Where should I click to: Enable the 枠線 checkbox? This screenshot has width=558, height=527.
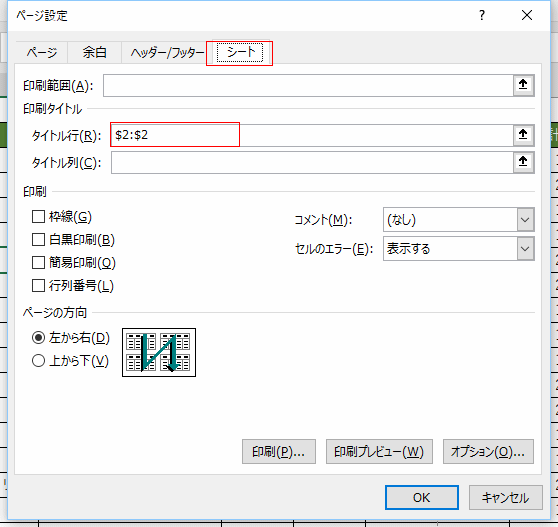[38, 216]
